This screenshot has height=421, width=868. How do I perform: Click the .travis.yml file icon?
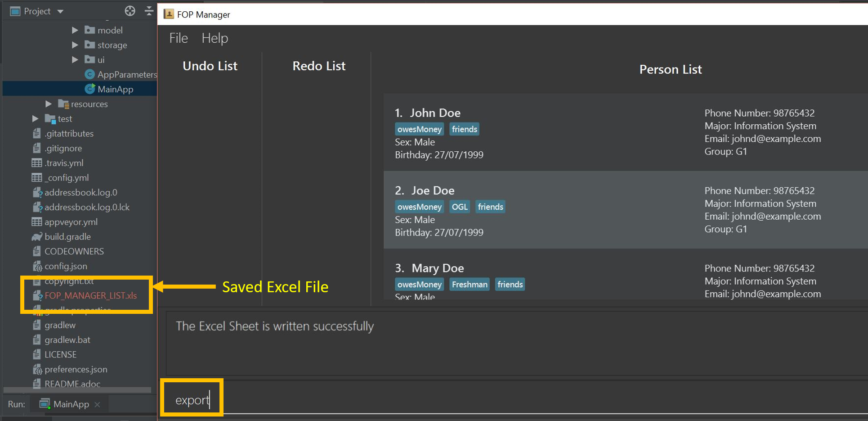(37, 163)
